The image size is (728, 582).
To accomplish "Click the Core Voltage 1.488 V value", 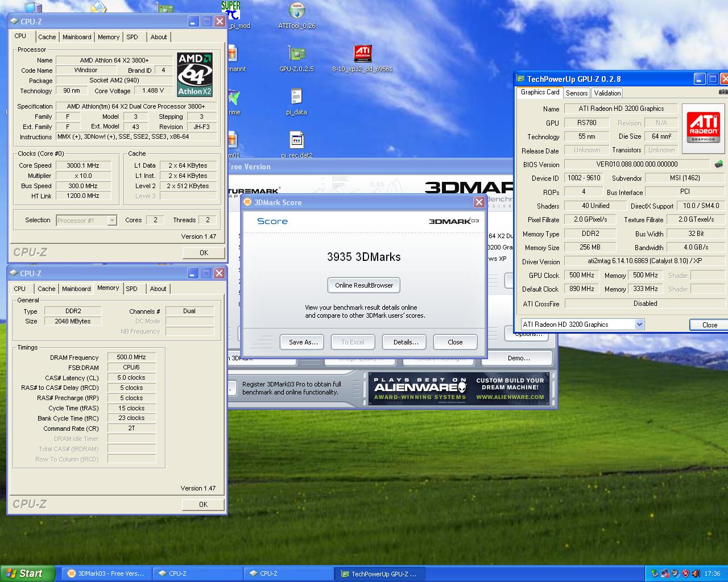I will [153, 91].
